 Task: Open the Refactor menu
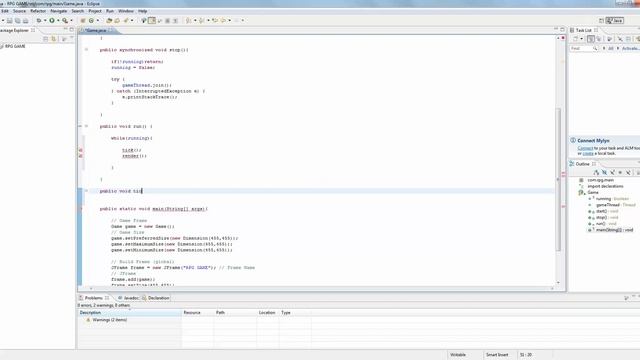[x=38, y=11]
